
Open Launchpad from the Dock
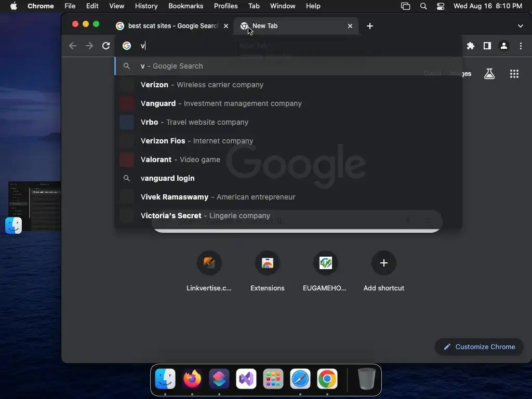(x=273, y=379)
